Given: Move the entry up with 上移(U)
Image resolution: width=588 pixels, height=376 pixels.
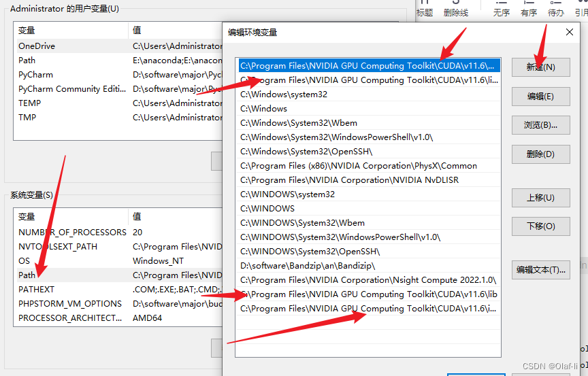Looking at the screenshot, I should pos(541,198).
